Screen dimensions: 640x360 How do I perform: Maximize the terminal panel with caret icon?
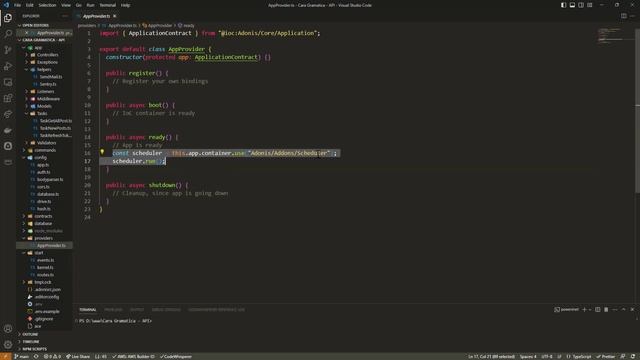[x=623, y=309]
